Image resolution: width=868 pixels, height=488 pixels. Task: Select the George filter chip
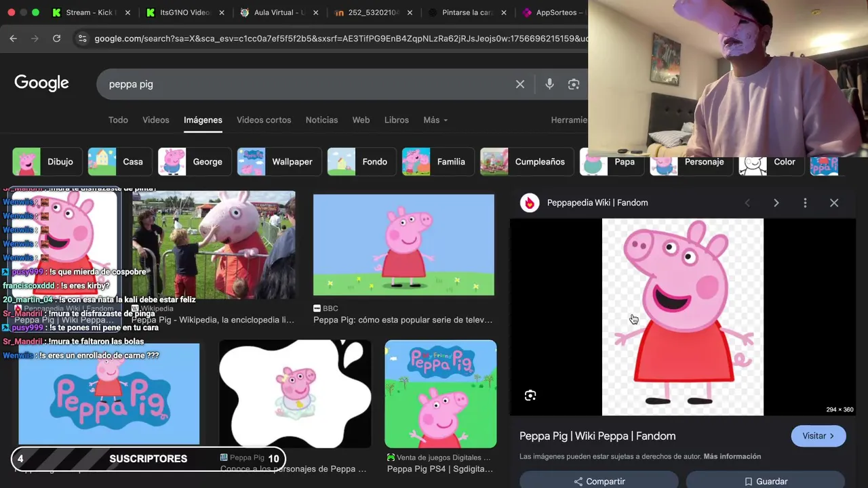pyautogui.click(x=195, y=162)
